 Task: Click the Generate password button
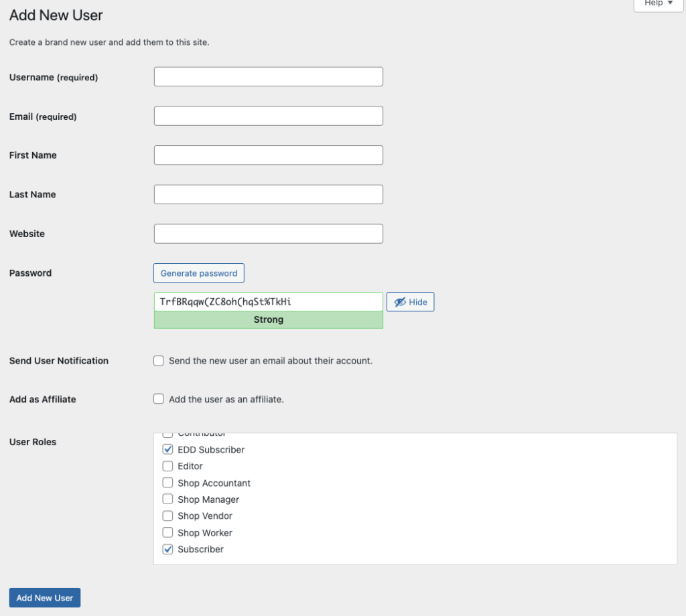pyautogui.click(x=199, y=273)
